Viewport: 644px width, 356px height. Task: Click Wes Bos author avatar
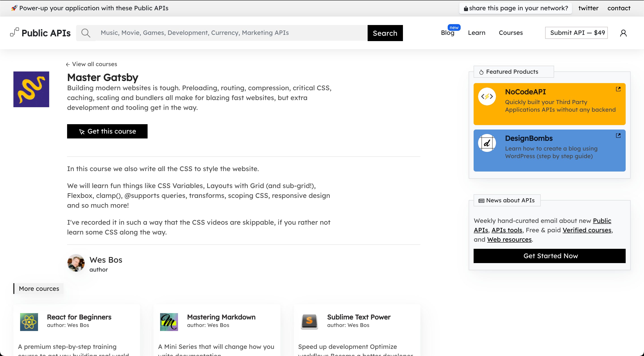[x=76, y=263]
